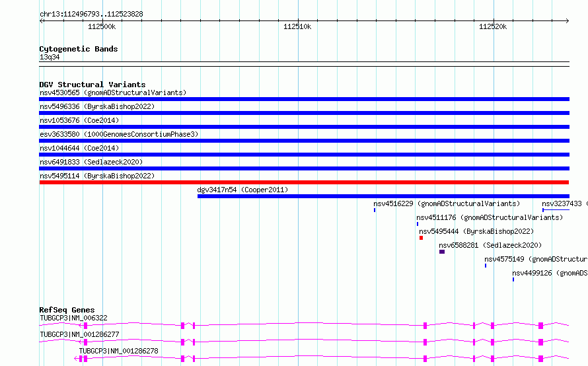Select the 13q34 band label
Image resolution: width=588 pixels, height=366 pixels.
[x=50, y=57]
